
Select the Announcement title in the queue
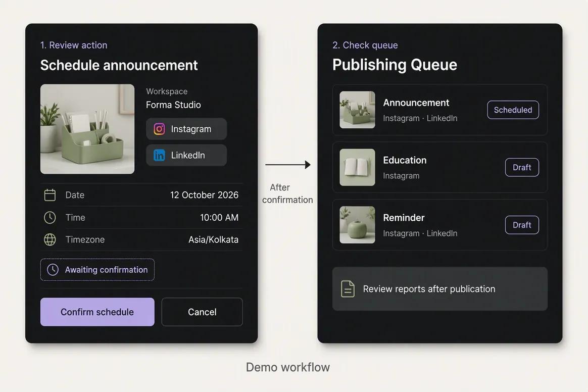[x=416, y=103]
